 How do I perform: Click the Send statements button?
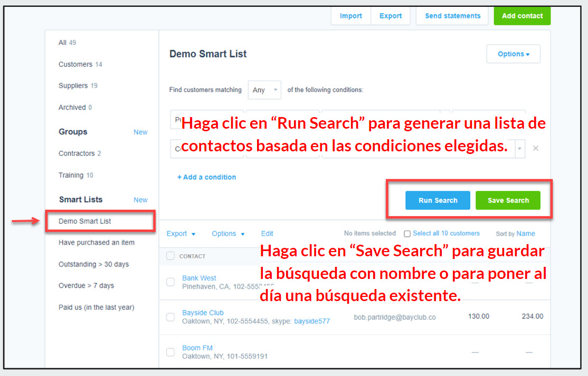pos(452,16)
